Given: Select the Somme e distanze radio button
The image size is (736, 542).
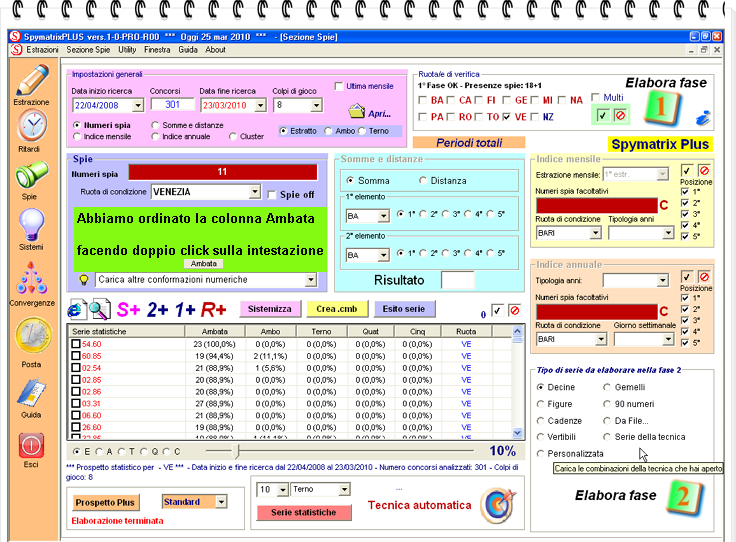Looking at the screenshot, I should [x=155, y=125].
